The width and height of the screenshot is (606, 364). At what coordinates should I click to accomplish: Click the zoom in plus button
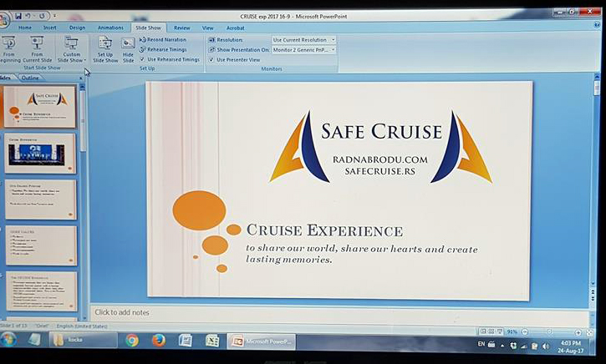(578, 332)
